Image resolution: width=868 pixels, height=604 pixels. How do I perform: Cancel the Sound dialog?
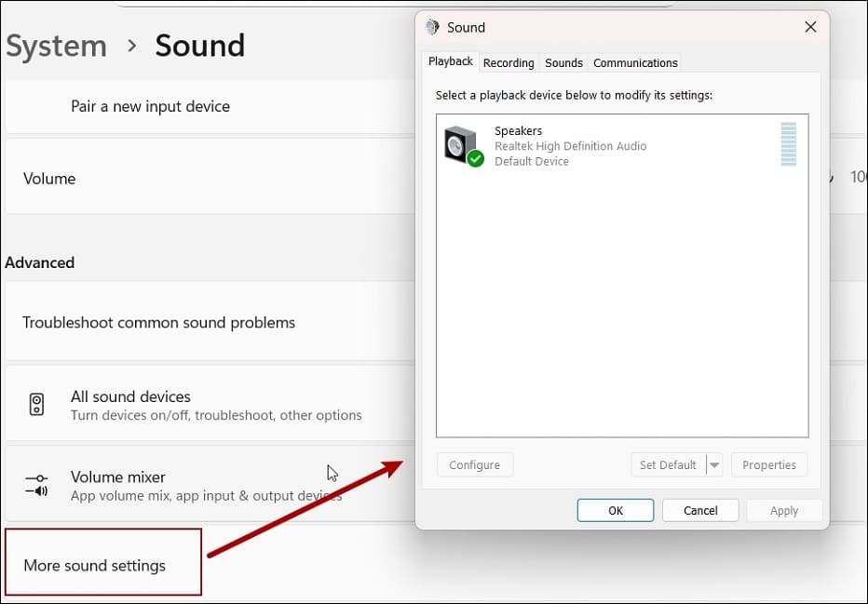[700, 510]
